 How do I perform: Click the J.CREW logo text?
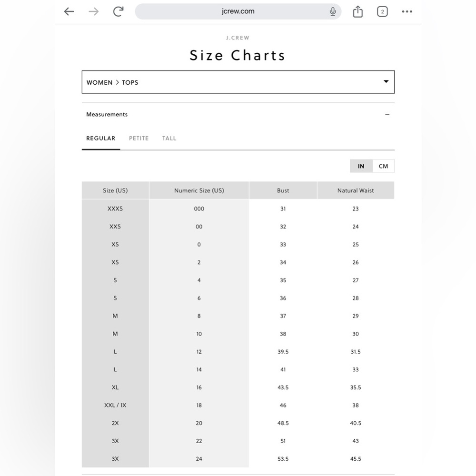click(x=238, y=38)
